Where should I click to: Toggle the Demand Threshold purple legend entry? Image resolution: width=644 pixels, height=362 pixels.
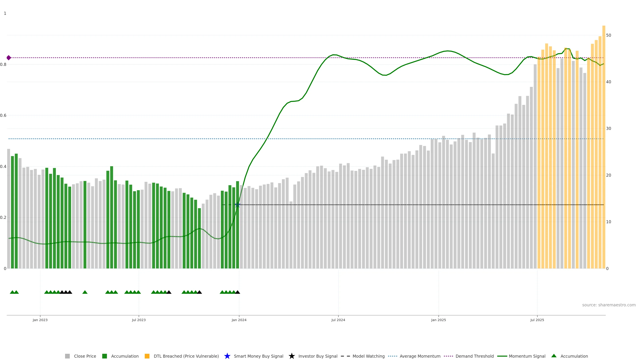448,356
